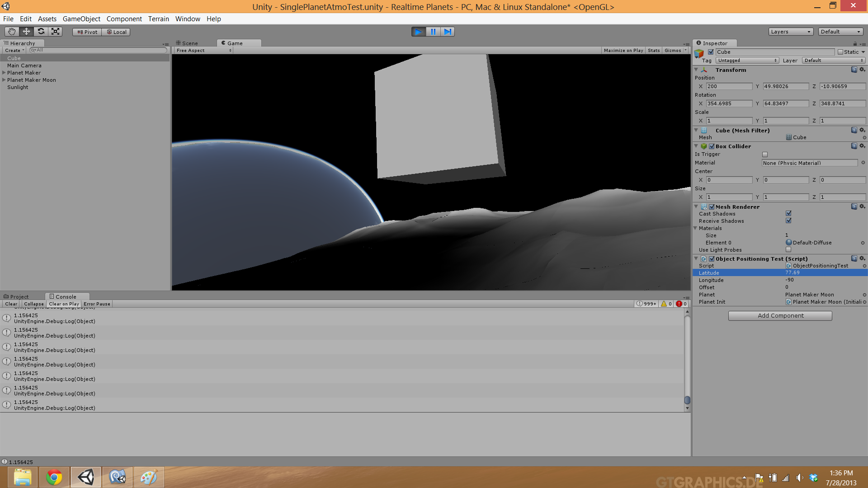Open Mesh object picker circle
Screen dimensions: 868x488
(864, 137)
